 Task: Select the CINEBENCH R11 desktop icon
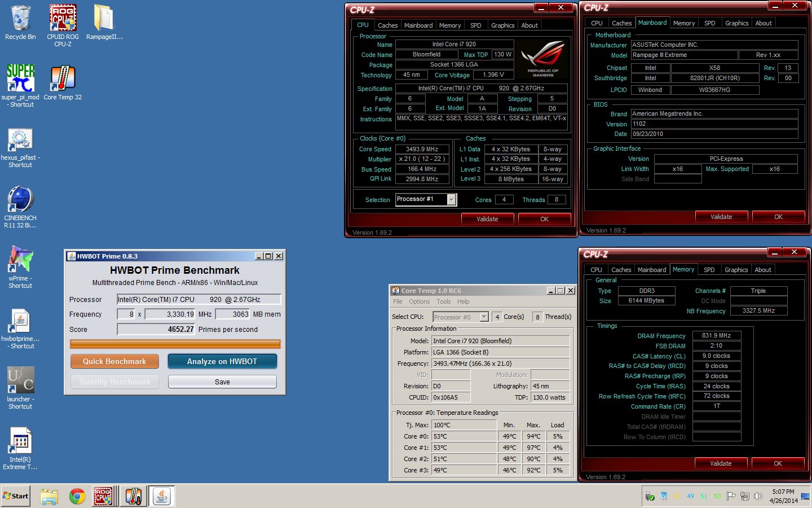coord(20,207)
